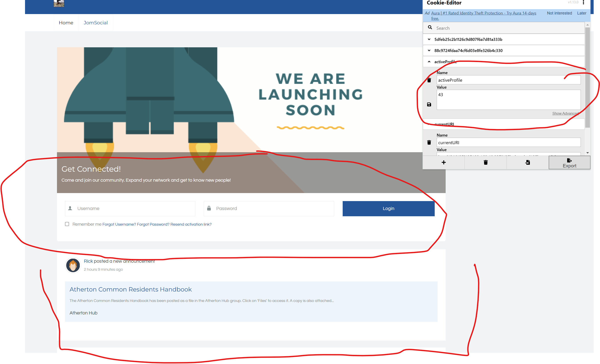Click Rick's avatar thumbnail

[73, 265]
